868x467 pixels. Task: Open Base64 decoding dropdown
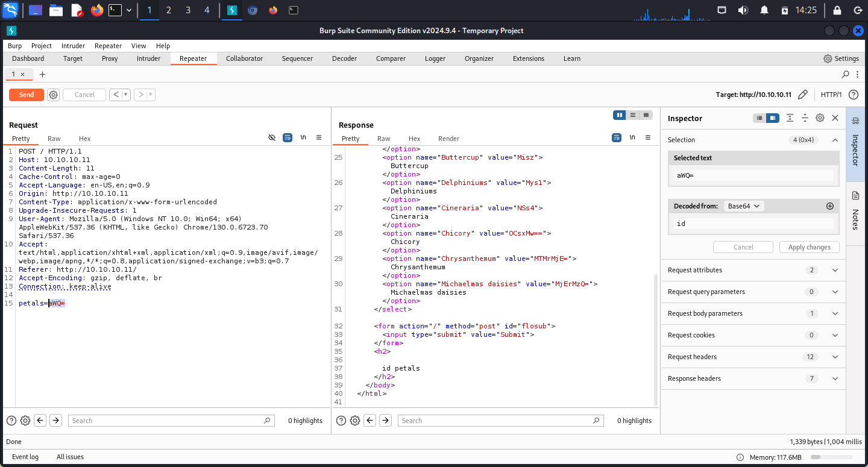[x=743, y=206]
